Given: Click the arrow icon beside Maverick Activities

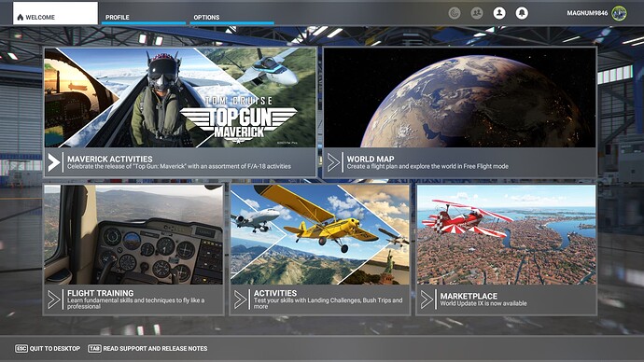Looking at the screenshot, I should coord(53,162).
